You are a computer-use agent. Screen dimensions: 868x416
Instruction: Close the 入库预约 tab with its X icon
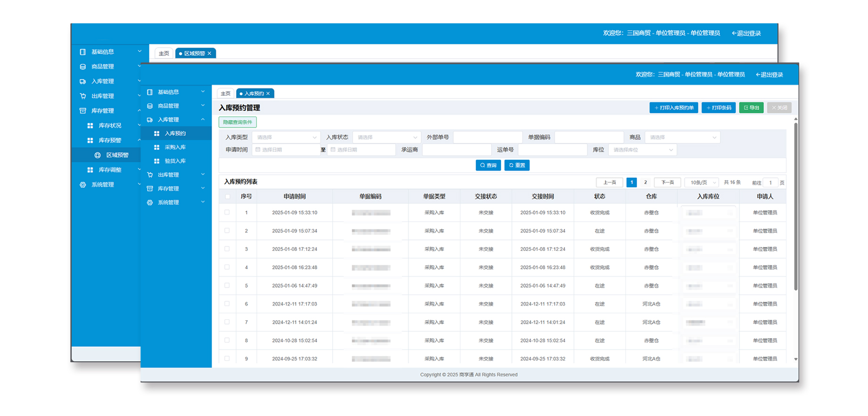[x=268, y=94]
